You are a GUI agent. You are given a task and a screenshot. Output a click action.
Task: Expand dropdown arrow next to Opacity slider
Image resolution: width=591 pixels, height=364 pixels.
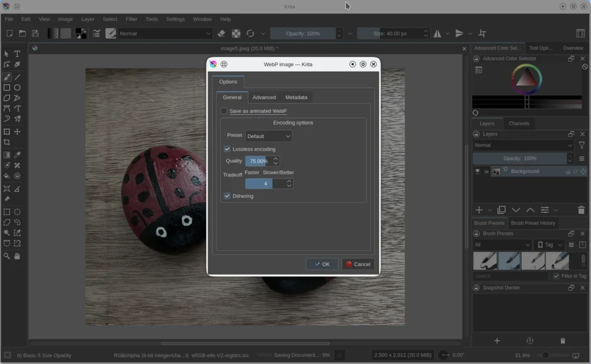click(x=350, y=33)
